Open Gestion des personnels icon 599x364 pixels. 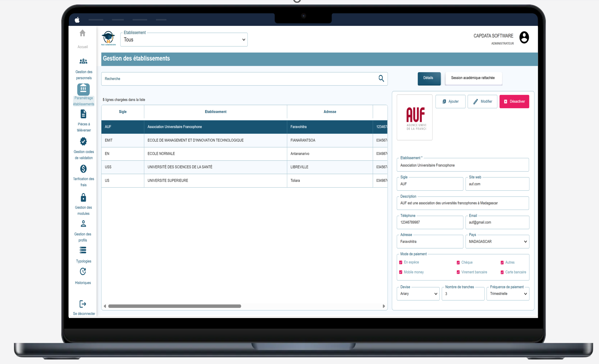tap(83, 61)
